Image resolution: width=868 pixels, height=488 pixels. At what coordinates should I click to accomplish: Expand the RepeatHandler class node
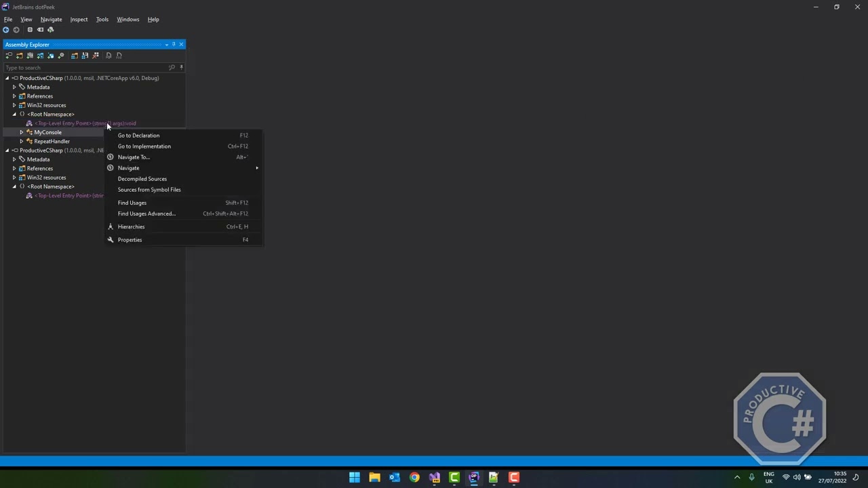22,141
